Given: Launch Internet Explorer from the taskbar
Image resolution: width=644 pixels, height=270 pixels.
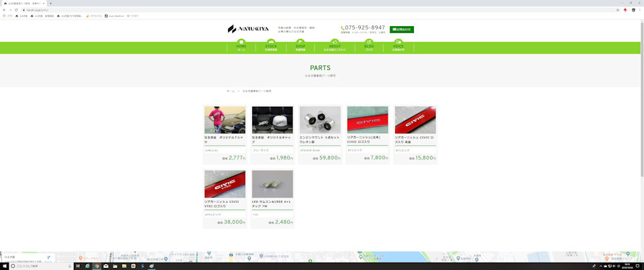Looking at the screenshot, I should tap(88, 266).
